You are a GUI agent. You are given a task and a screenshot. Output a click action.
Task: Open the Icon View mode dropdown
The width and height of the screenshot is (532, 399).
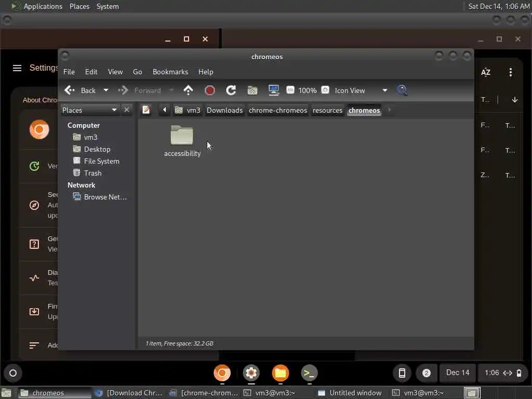pos(361,90)
